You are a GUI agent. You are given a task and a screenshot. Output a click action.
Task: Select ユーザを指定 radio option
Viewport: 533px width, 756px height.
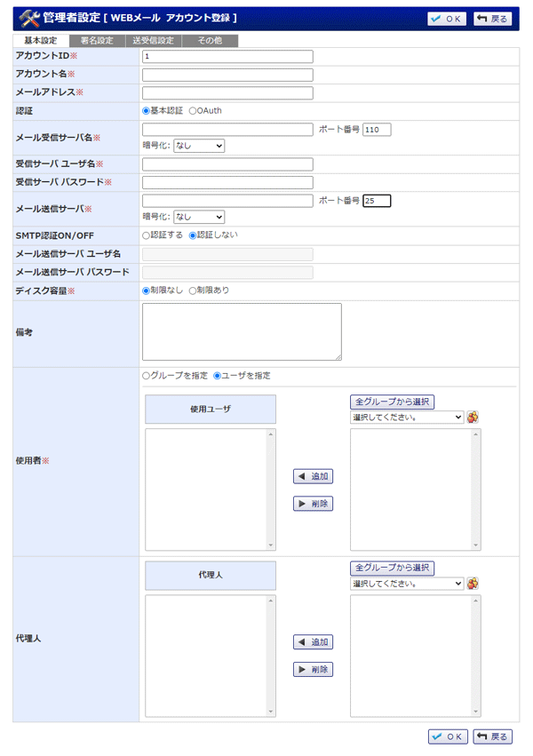(217, 376)
